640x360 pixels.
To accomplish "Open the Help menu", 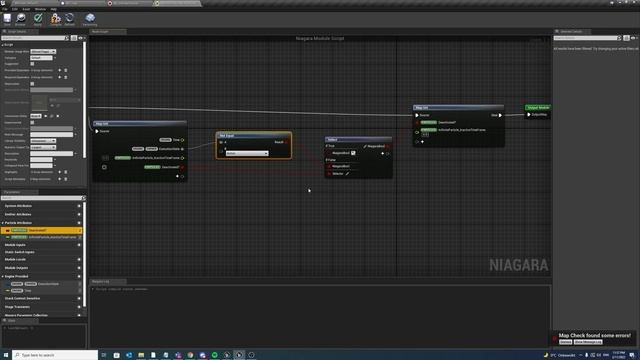I will (x=53, y=9).
